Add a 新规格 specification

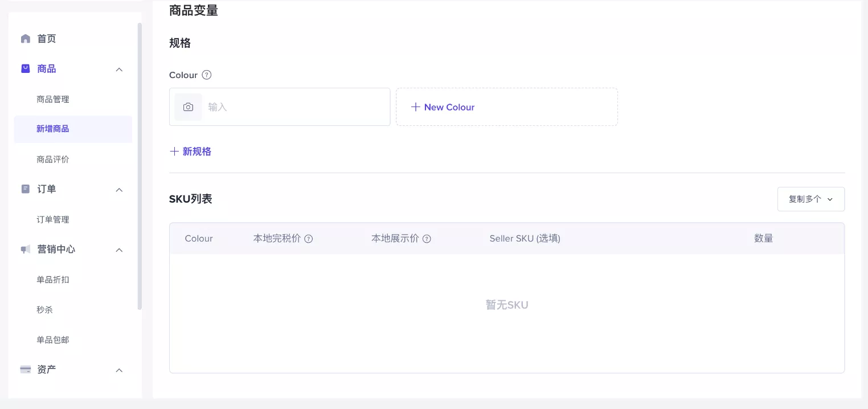pyautogui.click(x=191, y=152)
